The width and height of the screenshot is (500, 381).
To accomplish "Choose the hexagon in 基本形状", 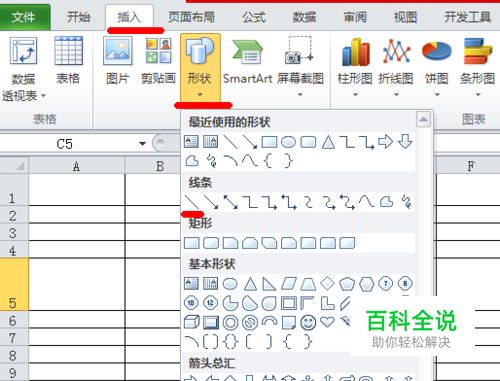I will [366, 284].
